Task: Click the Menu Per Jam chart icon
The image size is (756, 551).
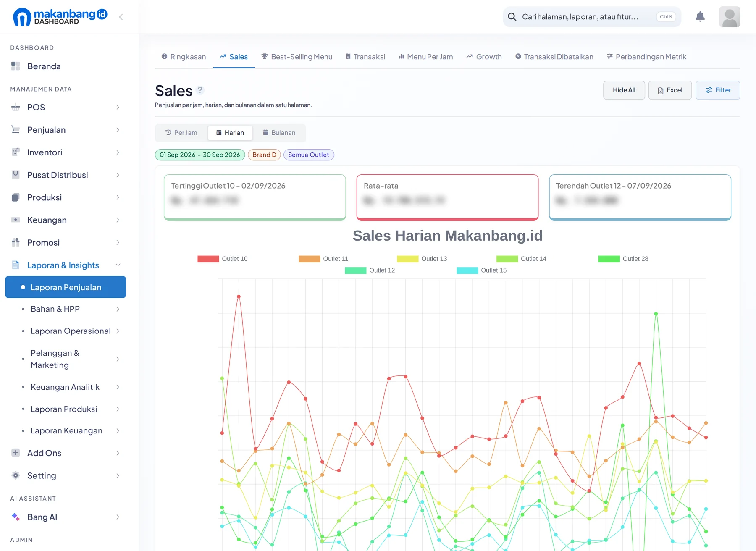Action: coord(402,56)
